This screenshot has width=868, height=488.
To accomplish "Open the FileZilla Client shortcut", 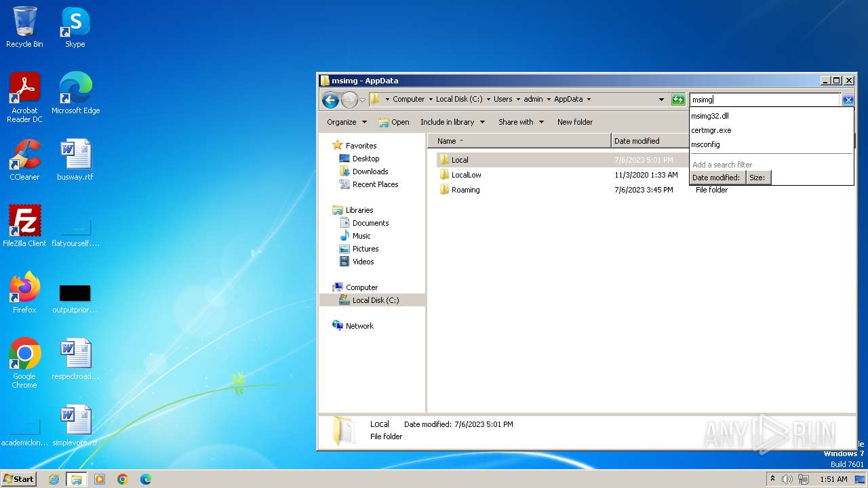I will pos(24,226).
